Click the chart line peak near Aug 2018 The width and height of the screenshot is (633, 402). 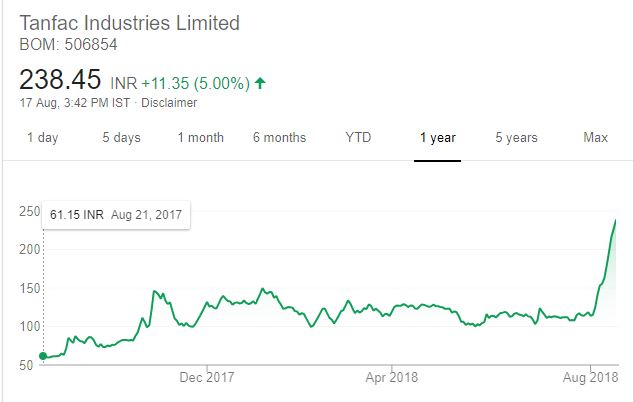(615, 220)
